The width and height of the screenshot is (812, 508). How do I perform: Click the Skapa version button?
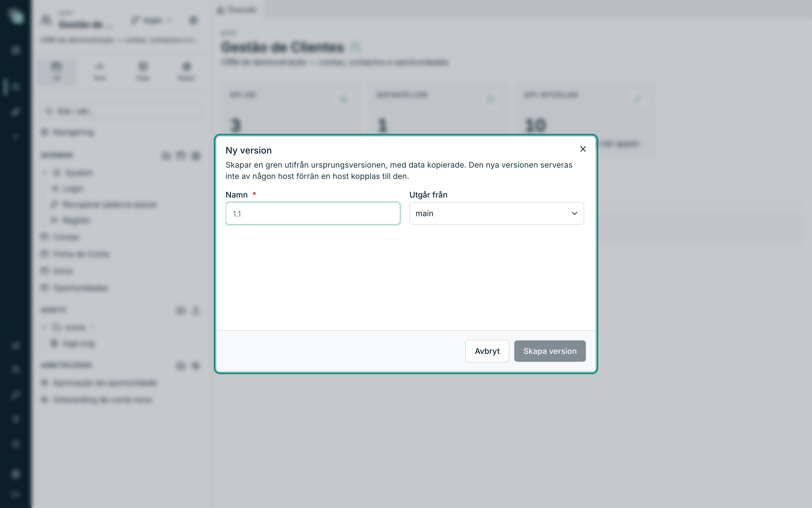[x=550, y=351]
